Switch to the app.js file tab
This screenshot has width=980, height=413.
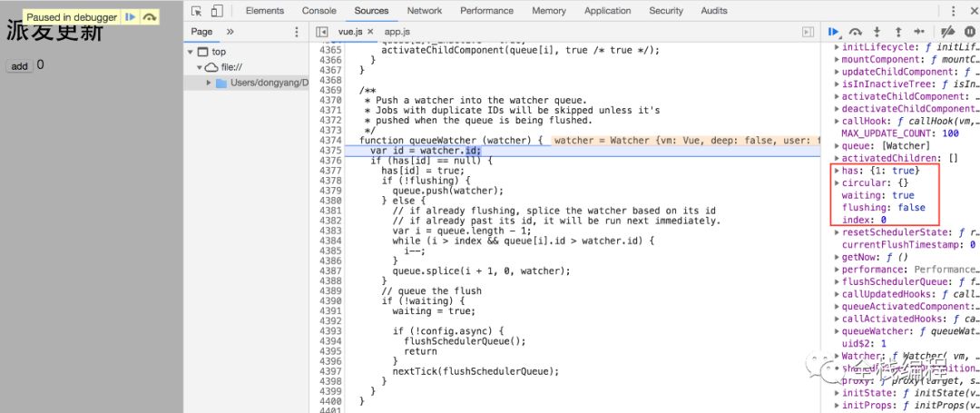tap(397, 31)
